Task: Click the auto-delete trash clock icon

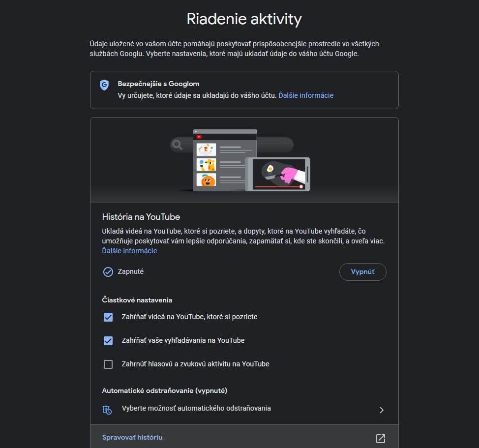Action: point(107,410)
